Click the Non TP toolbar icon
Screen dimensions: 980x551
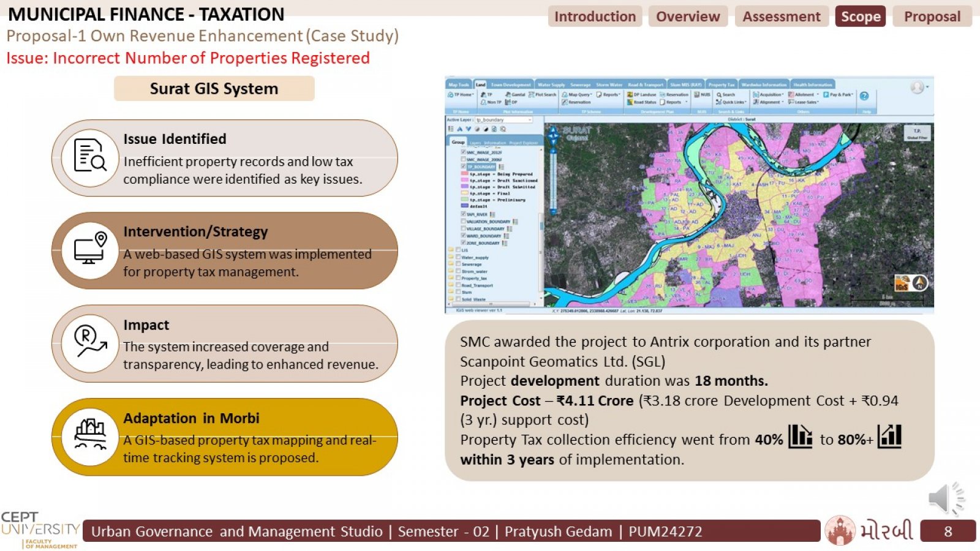(491, 102)
